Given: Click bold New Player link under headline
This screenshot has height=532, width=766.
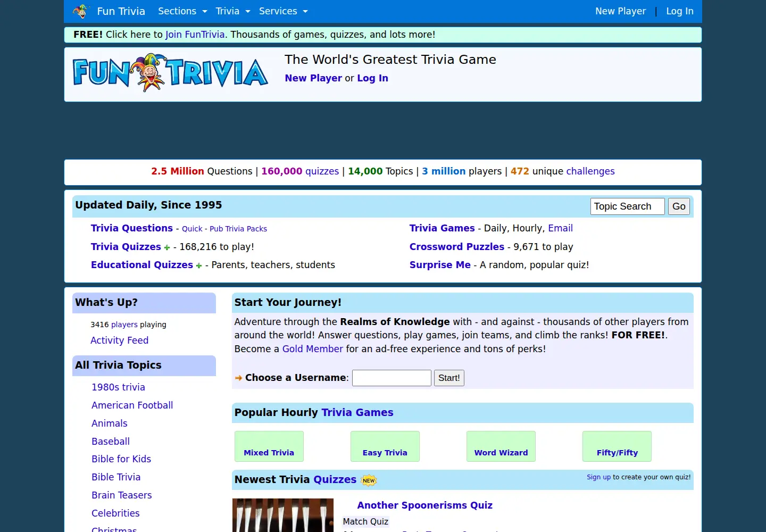Looking at the screenshot, I should pos(313,78).
